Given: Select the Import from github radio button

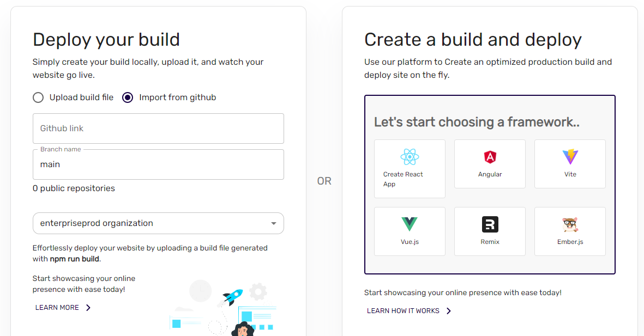Looking at the screenshot, I should 128,97.
